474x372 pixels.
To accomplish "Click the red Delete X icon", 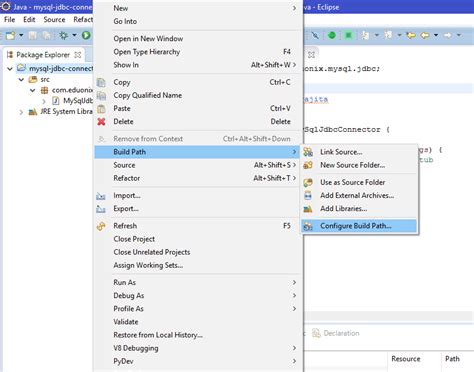I will point(101,122).
